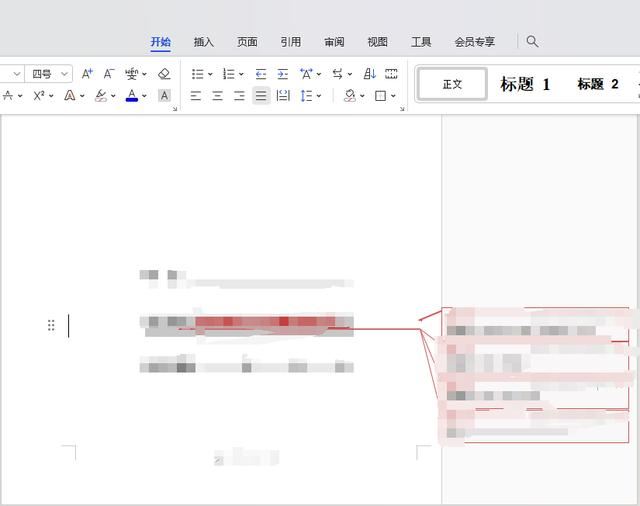Click the increase font size icon
640x506 pixels.
point(87,74)
